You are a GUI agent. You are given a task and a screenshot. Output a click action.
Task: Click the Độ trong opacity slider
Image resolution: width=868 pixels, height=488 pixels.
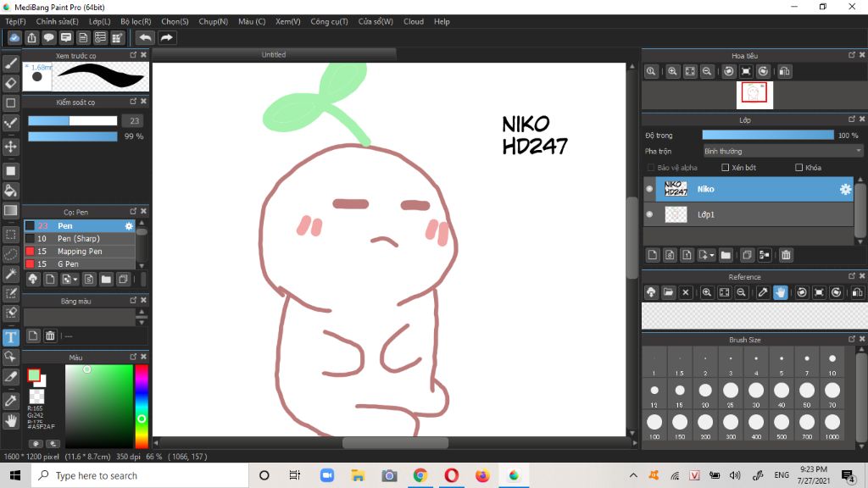click(x=767, y=135)
